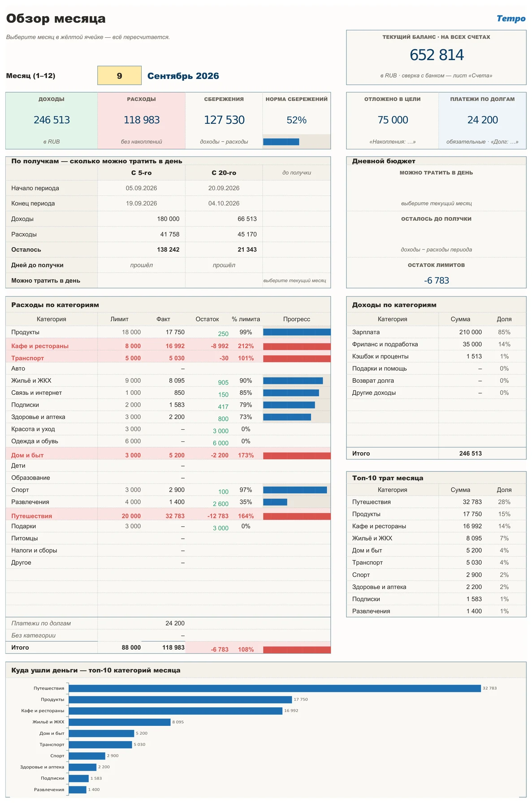This screenshot has width=532, height=803.
Task: Select the Сбережения value 127 530
Action: point(224,120)
